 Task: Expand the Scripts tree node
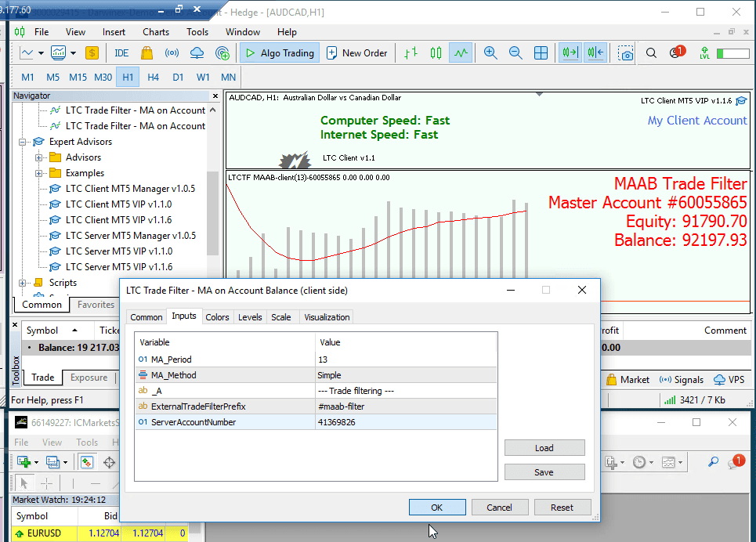(22, 283)
